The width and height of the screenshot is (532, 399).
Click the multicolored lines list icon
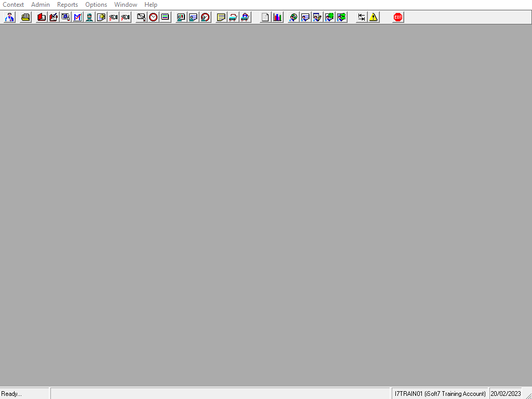[x=165, y=17]
